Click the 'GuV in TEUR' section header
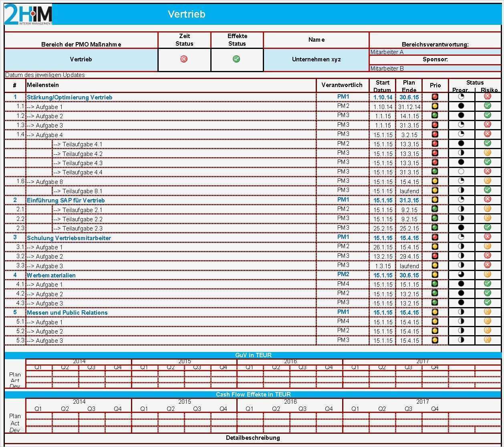Image resolution: width=504 pixels, height=447 pixels. (253, 355)
